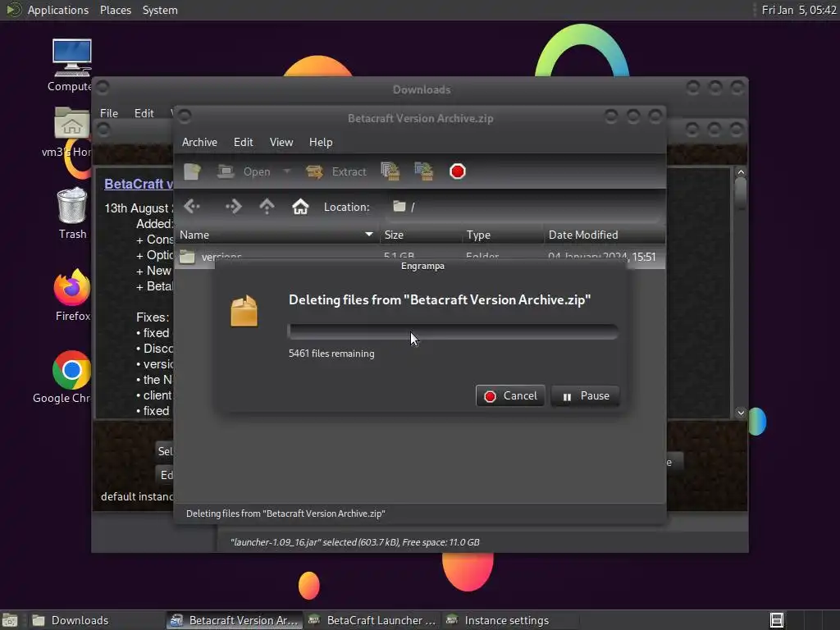Click the add folder to archive icon
Screen dimensions: 840x630
424,171
